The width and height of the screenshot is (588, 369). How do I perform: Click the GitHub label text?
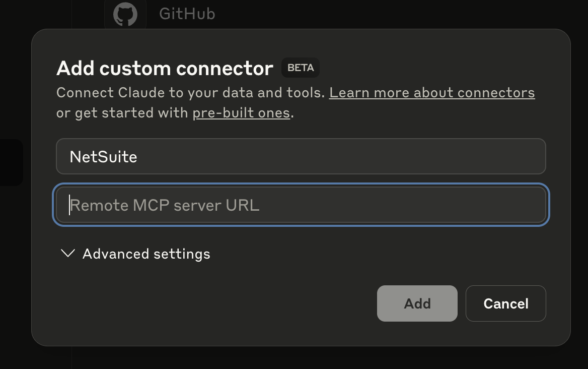187,14
